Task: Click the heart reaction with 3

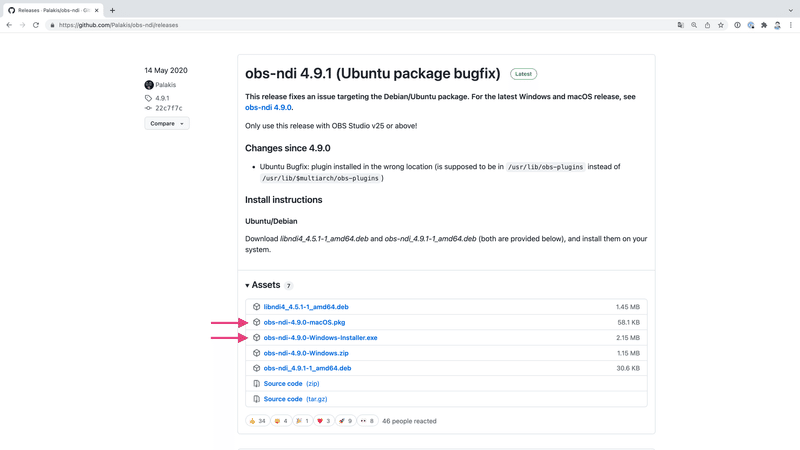Action: coord(323,421)
